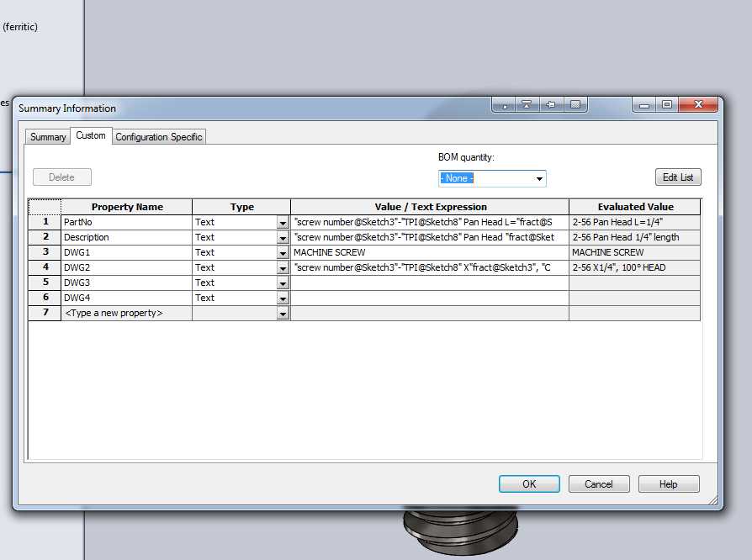Confirm with the OK button

[529, 483]
